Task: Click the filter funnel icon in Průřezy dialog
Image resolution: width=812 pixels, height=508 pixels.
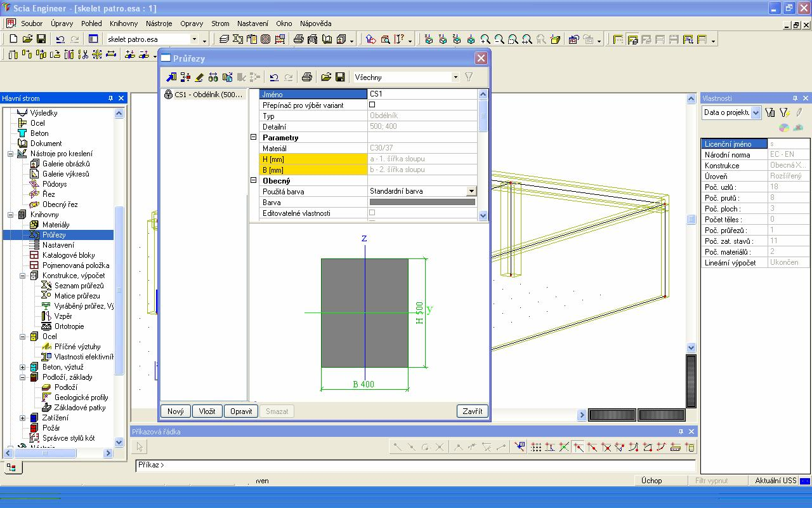Action: pyautogui.click(x=469, y=77)
